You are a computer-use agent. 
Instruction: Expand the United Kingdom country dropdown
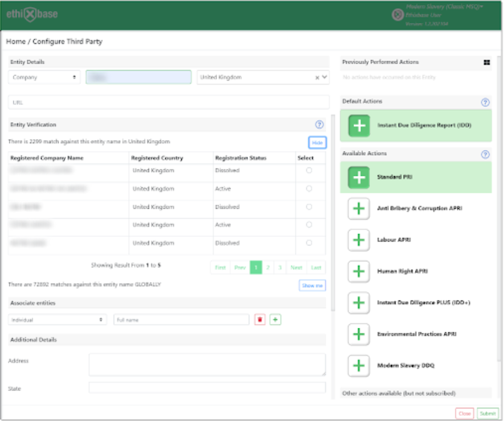click(324, 77)
